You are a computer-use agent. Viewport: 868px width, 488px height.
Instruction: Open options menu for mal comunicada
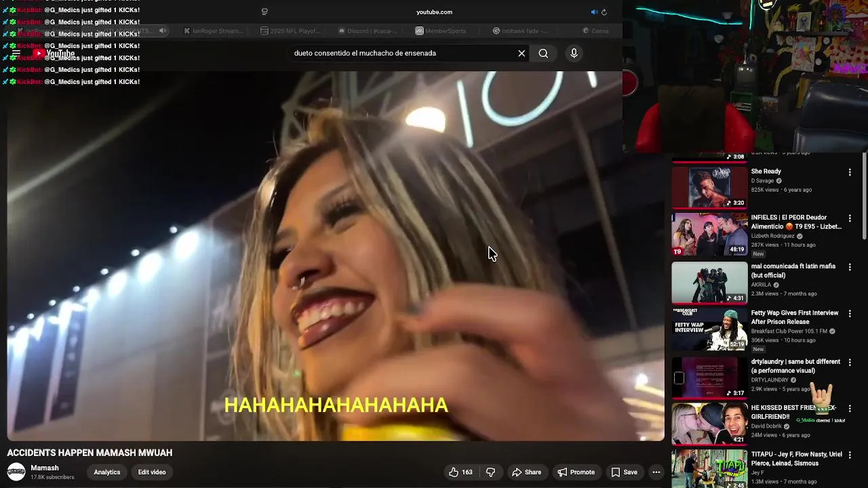click(850, 267)
